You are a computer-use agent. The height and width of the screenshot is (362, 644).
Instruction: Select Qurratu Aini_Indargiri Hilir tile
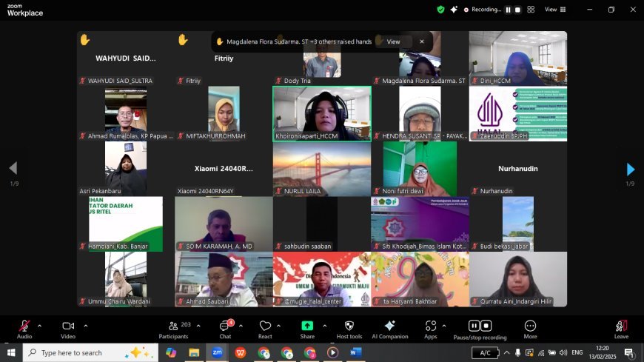click(518, 279)
